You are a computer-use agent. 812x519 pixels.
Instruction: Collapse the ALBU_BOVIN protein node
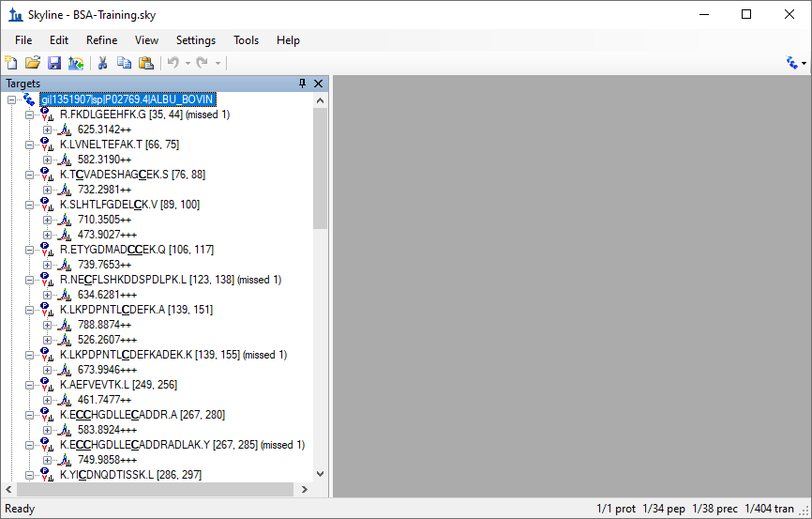pos(11,99)
